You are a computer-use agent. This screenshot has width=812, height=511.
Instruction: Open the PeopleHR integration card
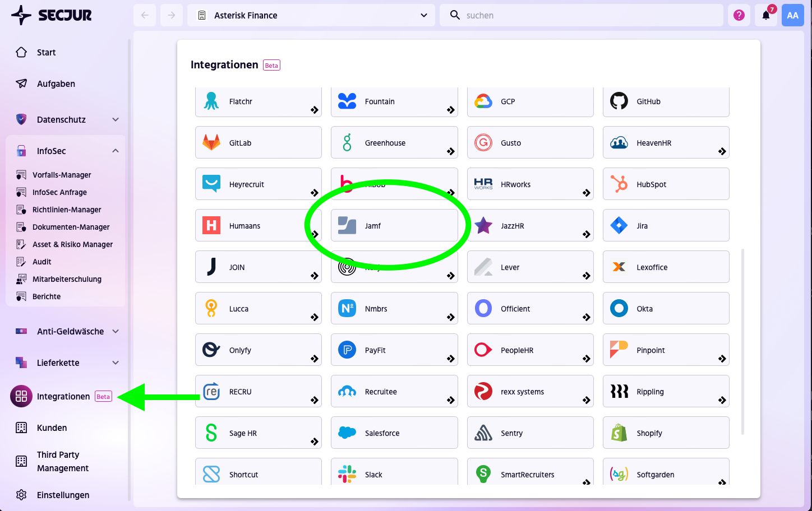tap(530, 350)
